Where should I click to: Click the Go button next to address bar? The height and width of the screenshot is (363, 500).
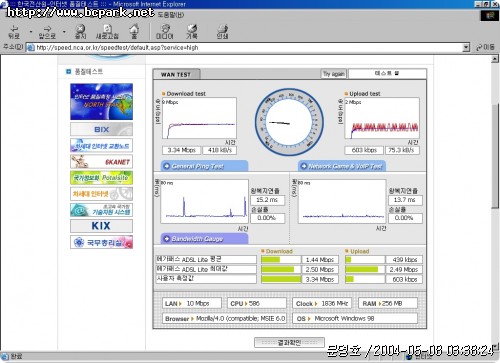(x=485, y=47)
